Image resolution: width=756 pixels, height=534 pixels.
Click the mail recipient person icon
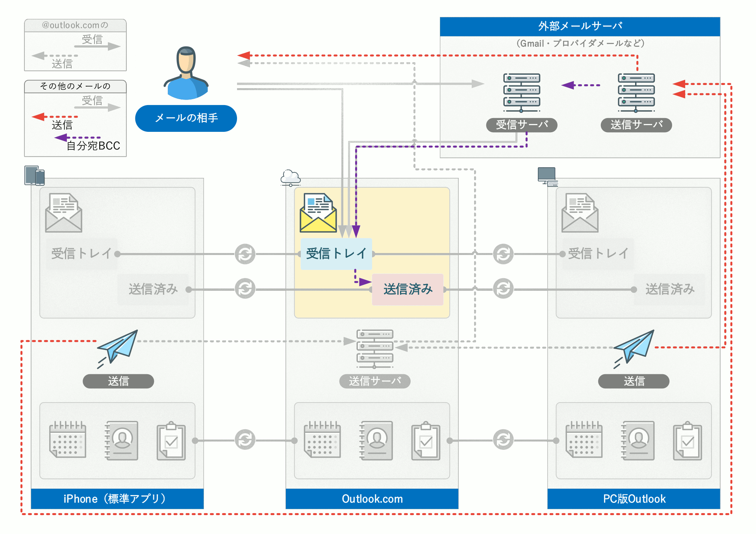(x=186, y=73)
